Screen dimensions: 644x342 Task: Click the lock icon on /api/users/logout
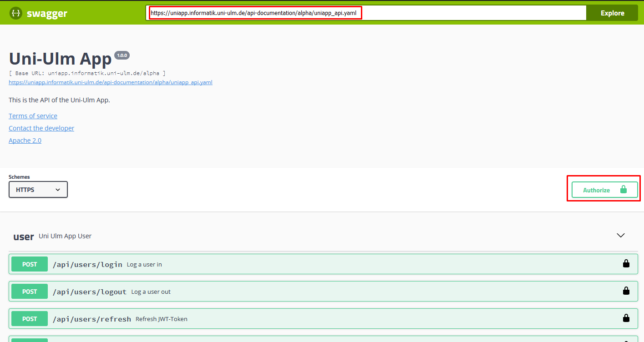pos(626,291)
